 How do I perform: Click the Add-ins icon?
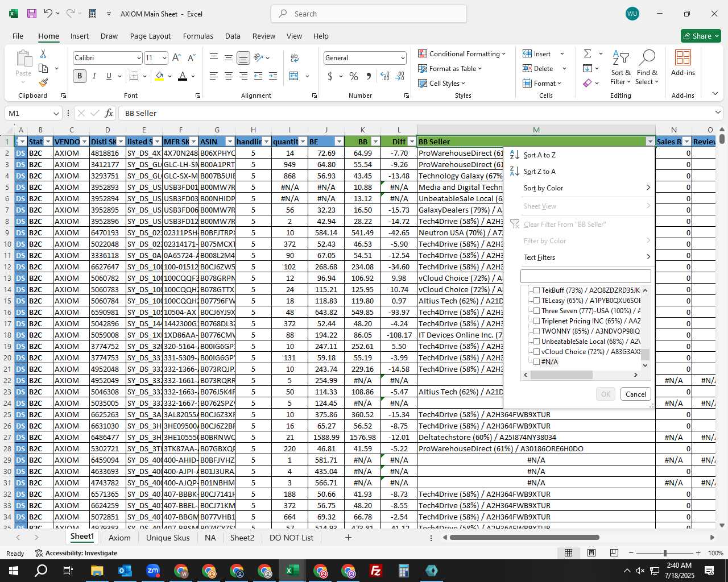tap(683, 63)
